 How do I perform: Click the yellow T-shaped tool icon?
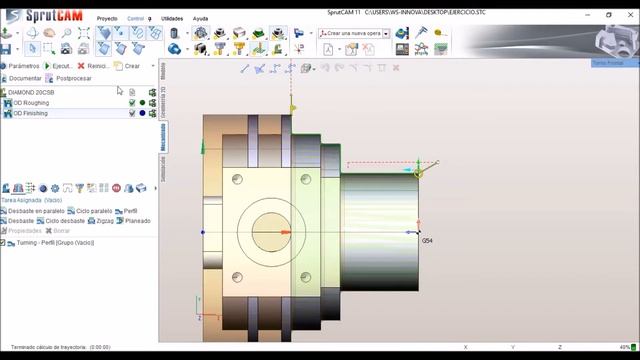pyautogui.click(x=239, y=49)
